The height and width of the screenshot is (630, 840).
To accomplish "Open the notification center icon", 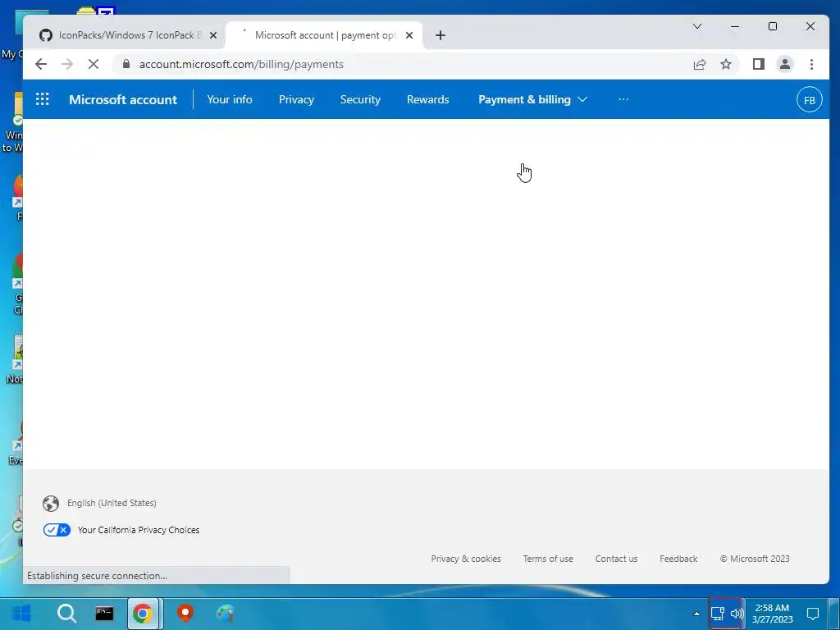I will [813, 614].
